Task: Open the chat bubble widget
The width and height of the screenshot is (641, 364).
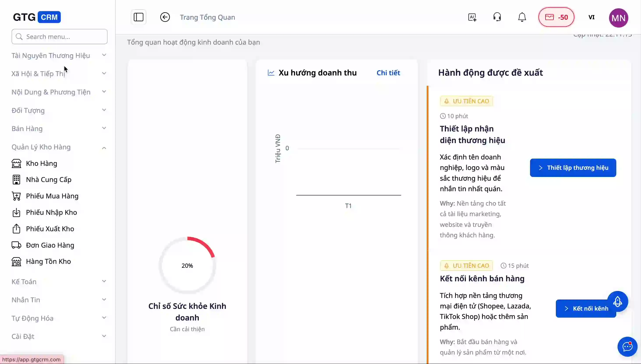Action: (627, 347)
